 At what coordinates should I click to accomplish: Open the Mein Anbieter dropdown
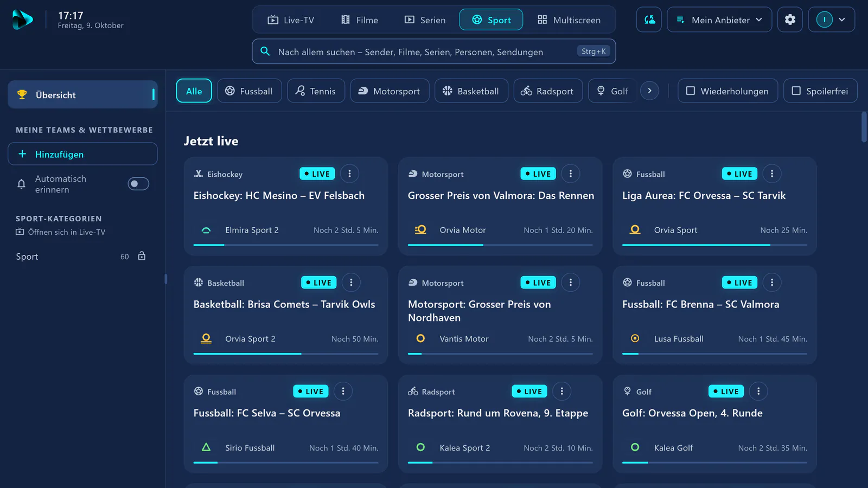[x=719, y=20]
